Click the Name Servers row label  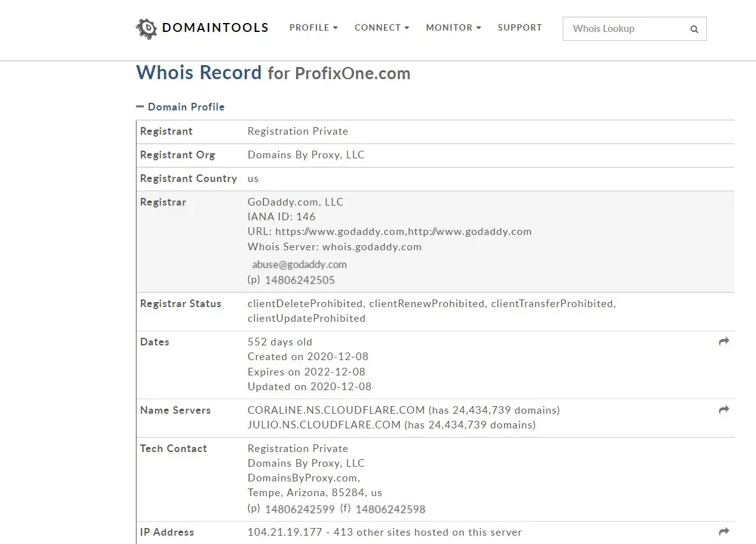coord(175,411)
